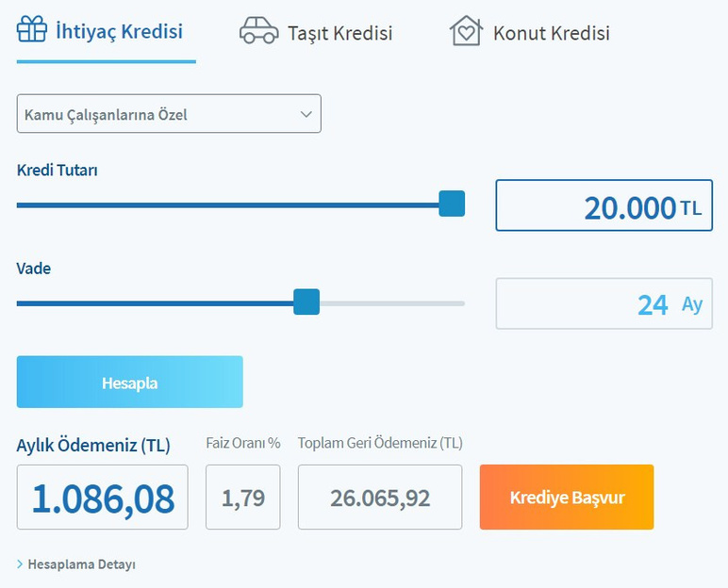The image size is (728, 588).
Task: Expand the Hesaplama Detayı section
Action: (76, 564)
